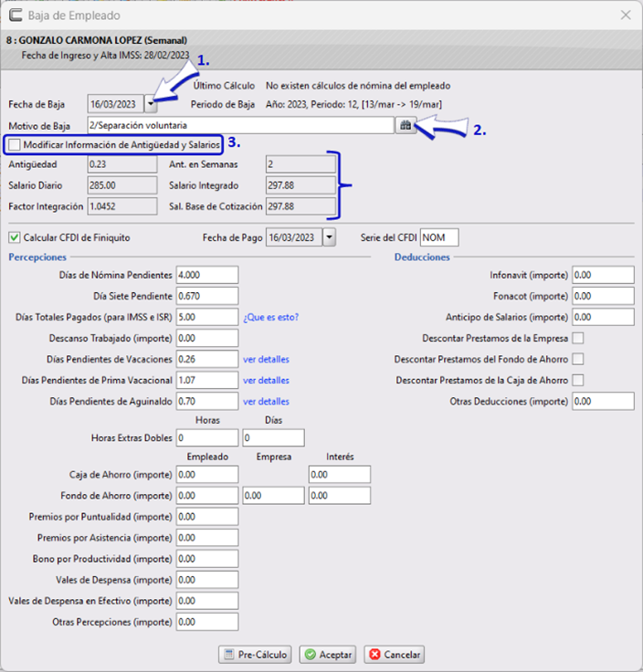Click the Deducciones section heading

(422, 257)
